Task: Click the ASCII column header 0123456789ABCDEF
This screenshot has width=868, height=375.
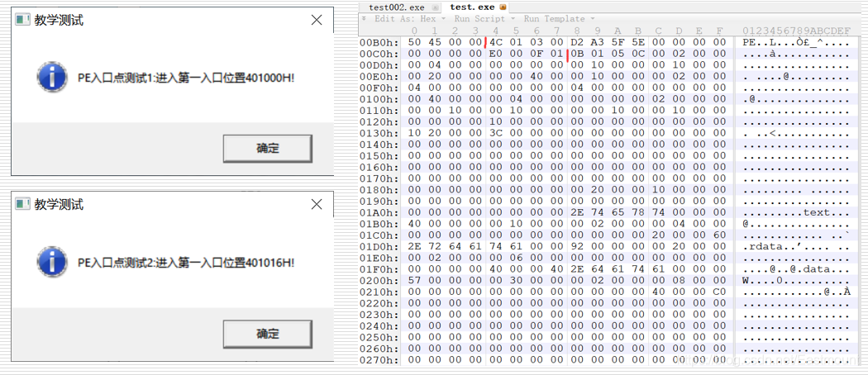Action: pos(797,31)
